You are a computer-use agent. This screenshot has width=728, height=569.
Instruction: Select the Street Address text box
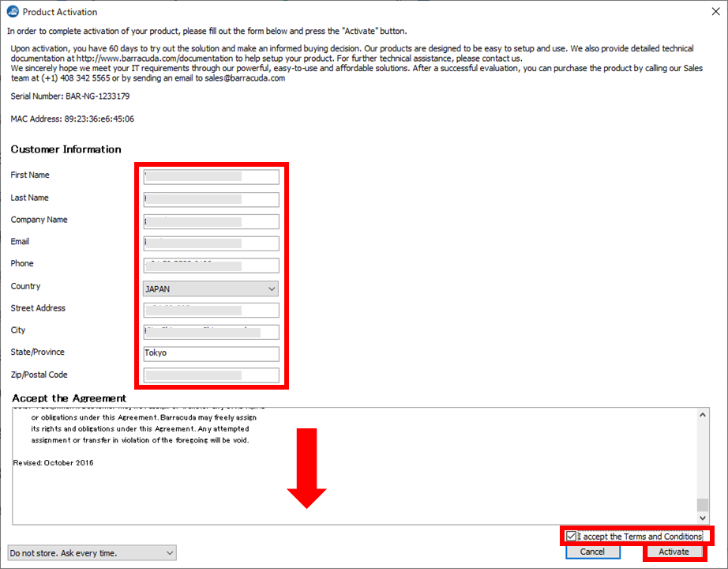click(212, 310)
